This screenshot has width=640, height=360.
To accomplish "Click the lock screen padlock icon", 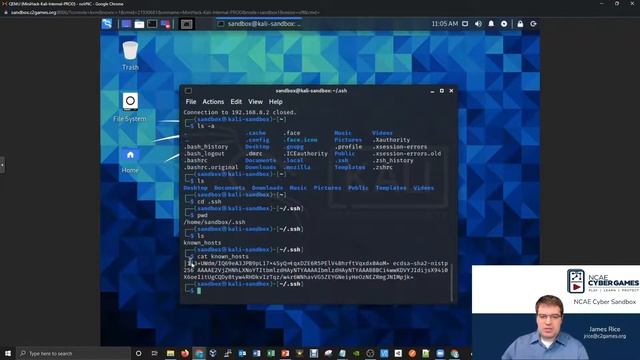I will point(520,24).
